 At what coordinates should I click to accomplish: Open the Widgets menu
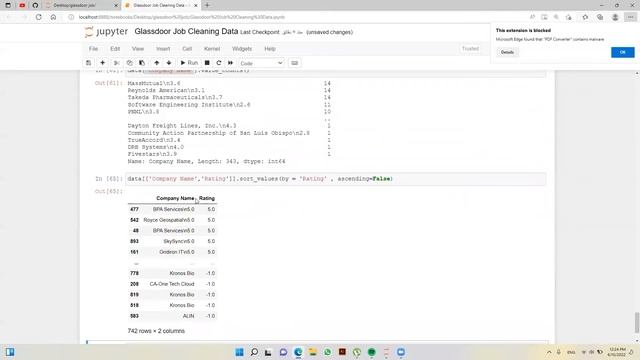tap(242, 49)
